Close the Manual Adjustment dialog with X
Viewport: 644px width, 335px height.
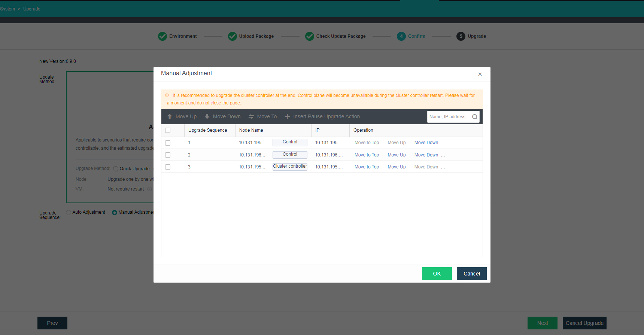point(480,74)
